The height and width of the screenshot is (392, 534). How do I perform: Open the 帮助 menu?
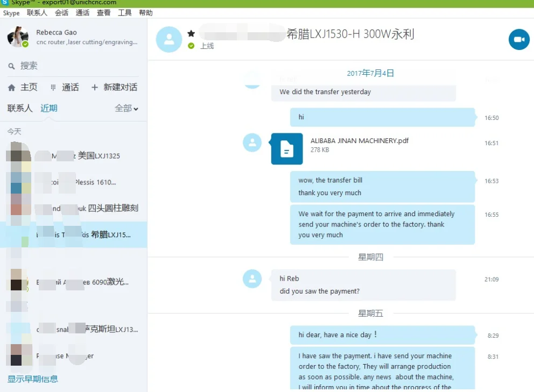pos(146,13)
